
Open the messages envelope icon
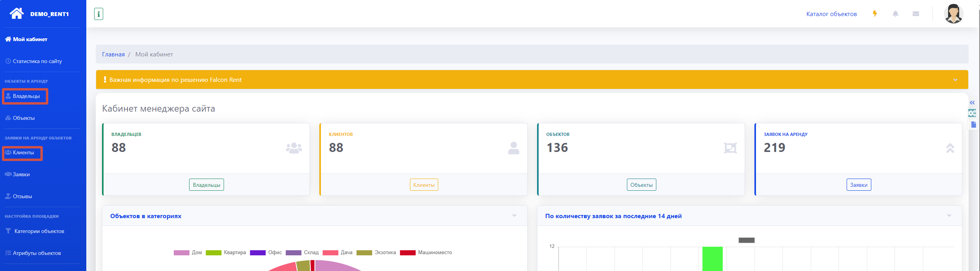(916, 14)
